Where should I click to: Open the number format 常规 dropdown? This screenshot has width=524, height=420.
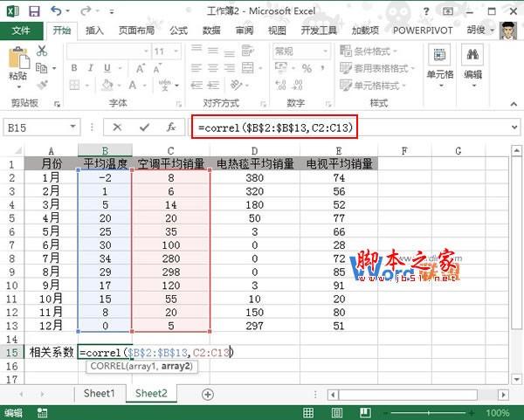[x=325, y=52]
